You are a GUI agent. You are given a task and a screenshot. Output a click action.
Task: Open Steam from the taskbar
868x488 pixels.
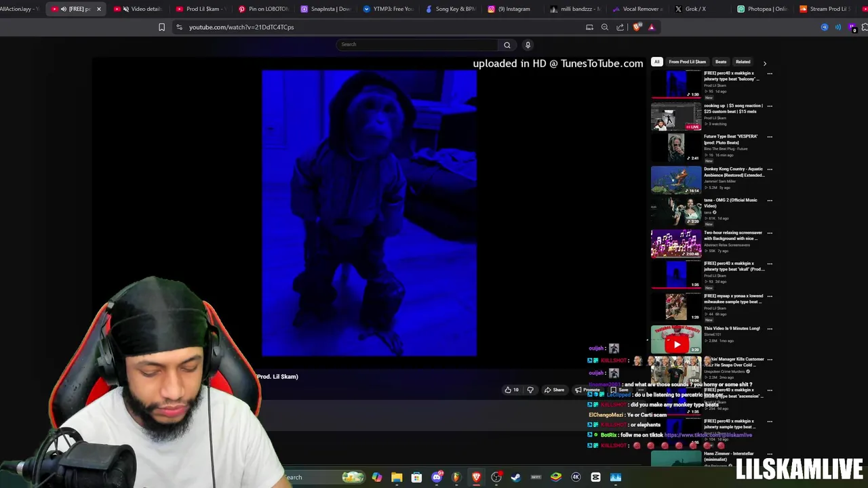[x=516, y=477]
